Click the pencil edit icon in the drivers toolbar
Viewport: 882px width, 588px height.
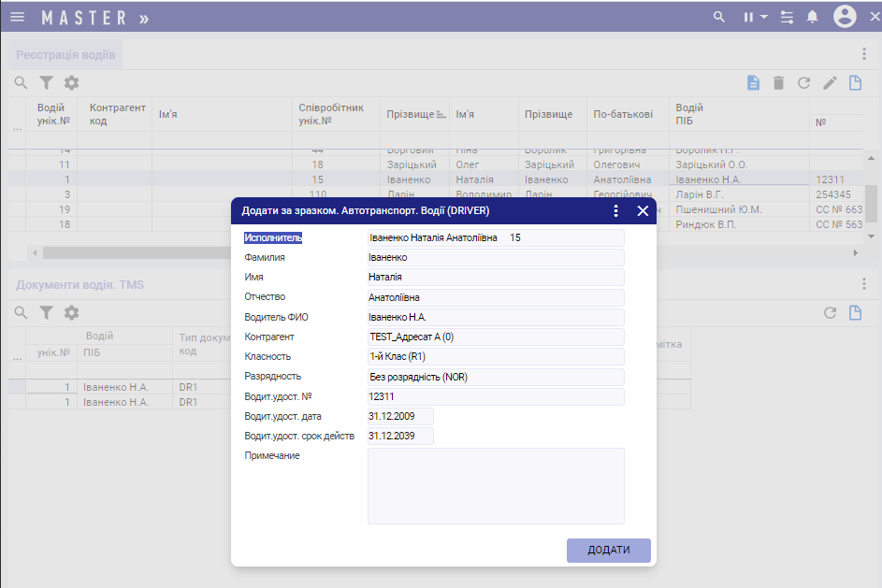tap(830, 83)
